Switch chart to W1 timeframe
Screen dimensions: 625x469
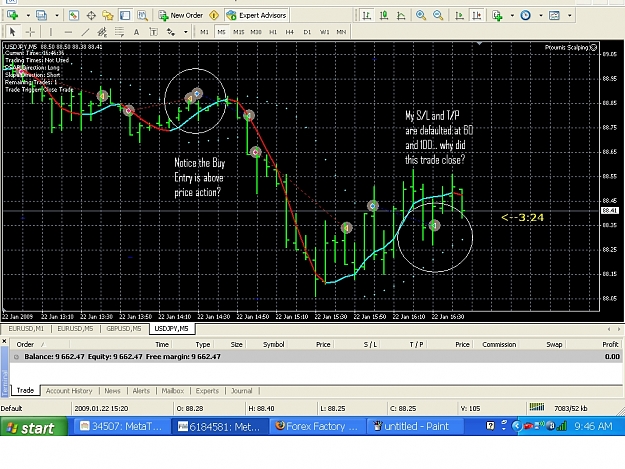[324, 32]
